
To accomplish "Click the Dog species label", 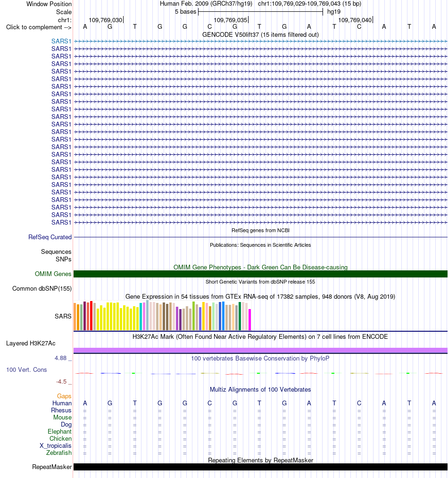I will (x=66, y=424).
